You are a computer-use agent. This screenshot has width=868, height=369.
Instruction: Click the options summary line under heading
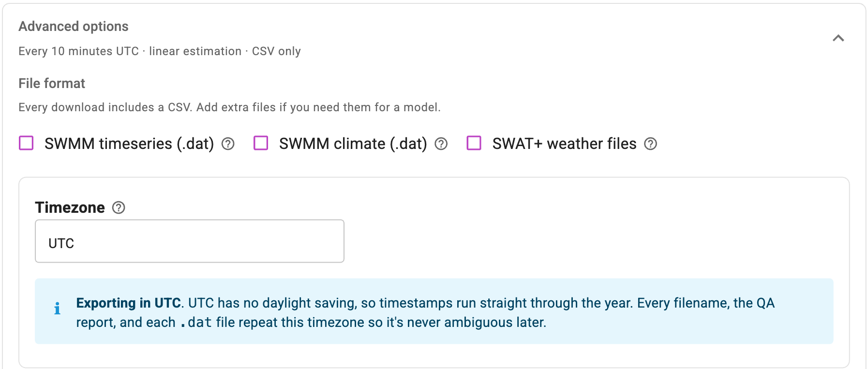[x=160, y=51]
